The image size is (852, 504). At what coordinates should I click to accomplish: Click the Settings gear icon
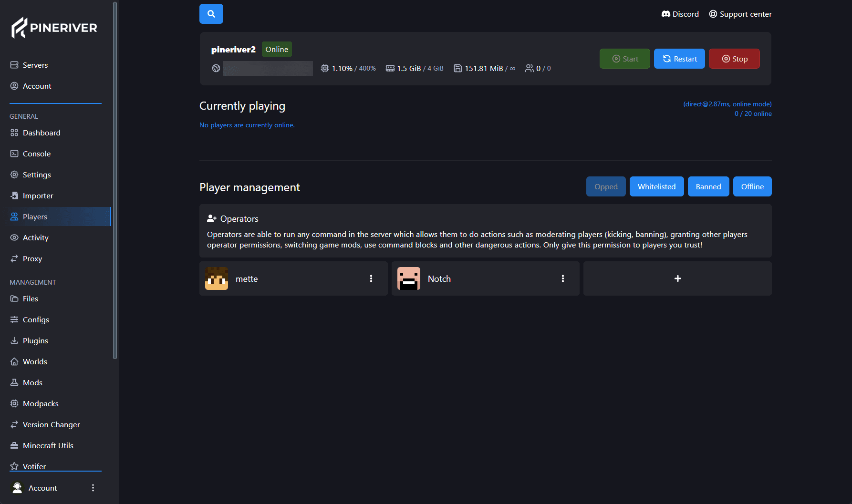click(x=14, y=175)
